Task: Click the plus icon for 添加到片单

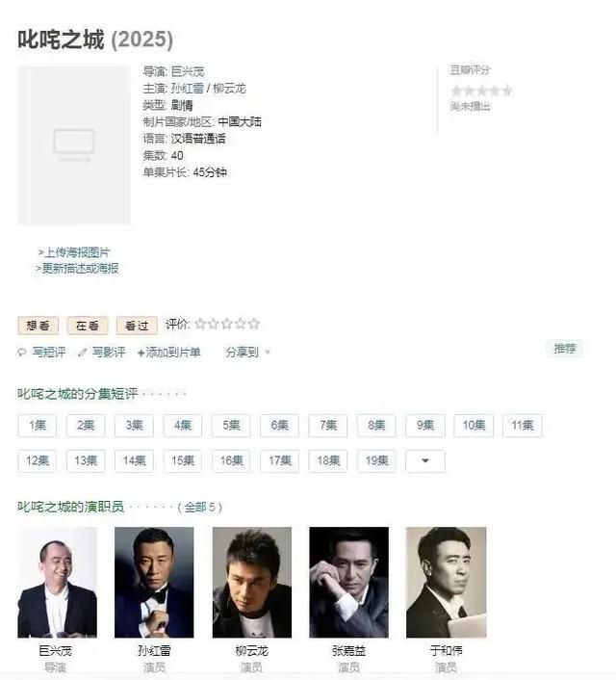Action: click(x=141, y=353)
